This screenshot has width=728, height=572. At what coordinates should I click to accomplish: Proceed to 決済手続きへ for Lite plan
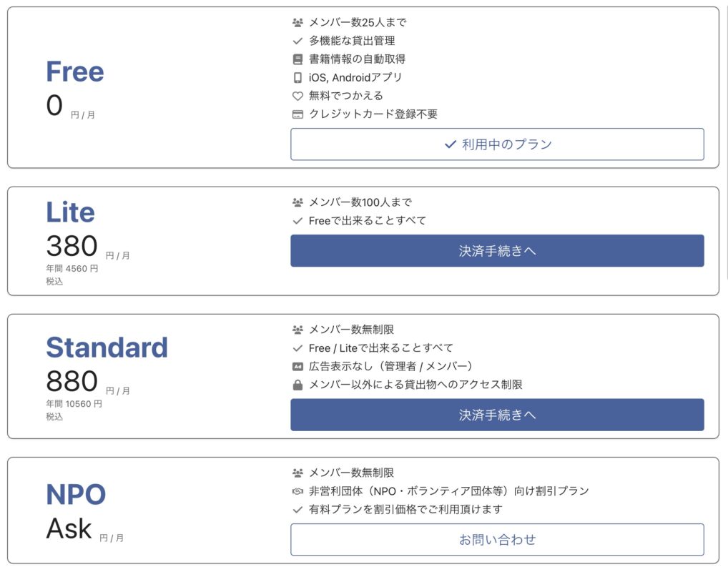(497, 251)
